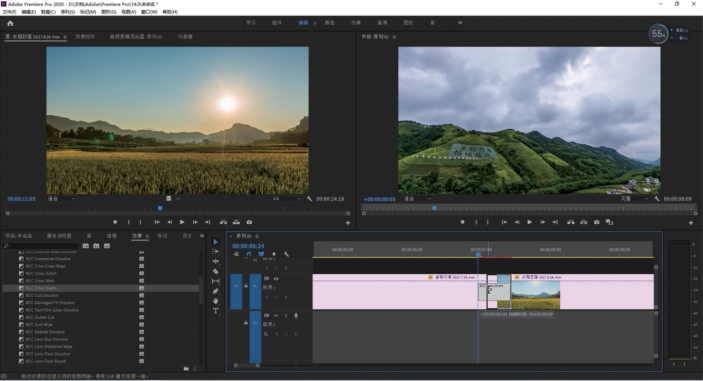This screenshot has height=381, width=703.
Task: Open Program monitor zoom level dropdown
Action: coord(417,199)
